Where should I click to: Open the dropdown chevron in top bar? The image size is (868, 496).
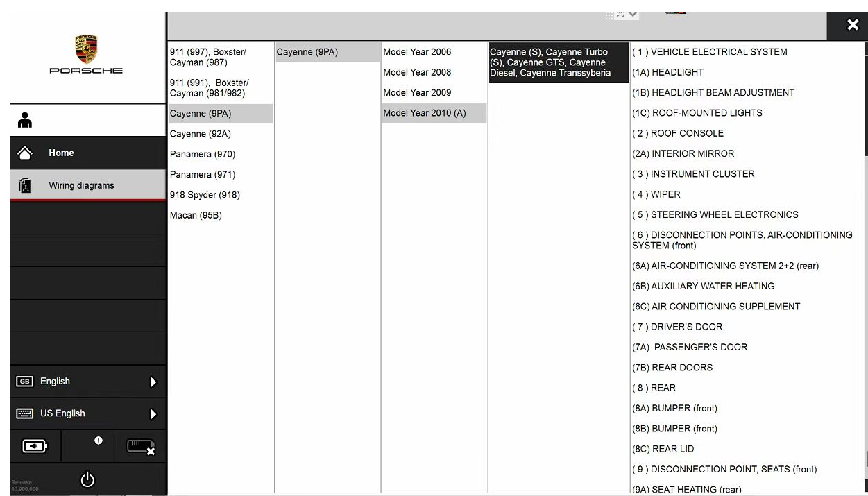[x=633, y=15]
